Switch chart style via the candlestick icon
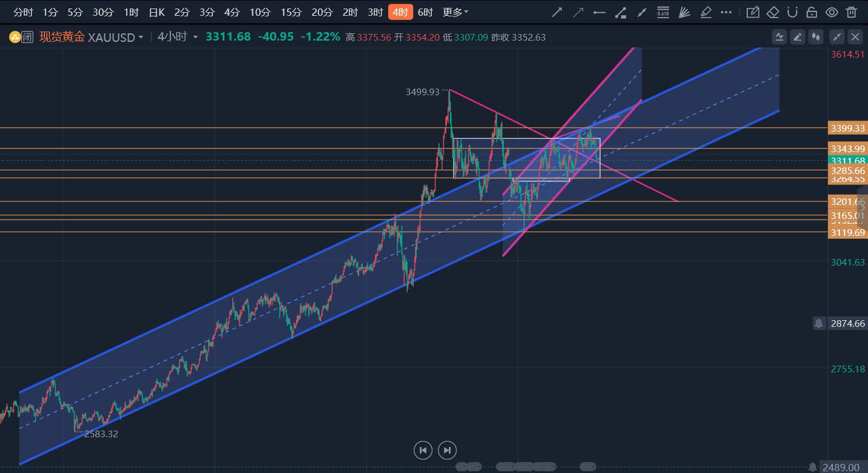 816,37
